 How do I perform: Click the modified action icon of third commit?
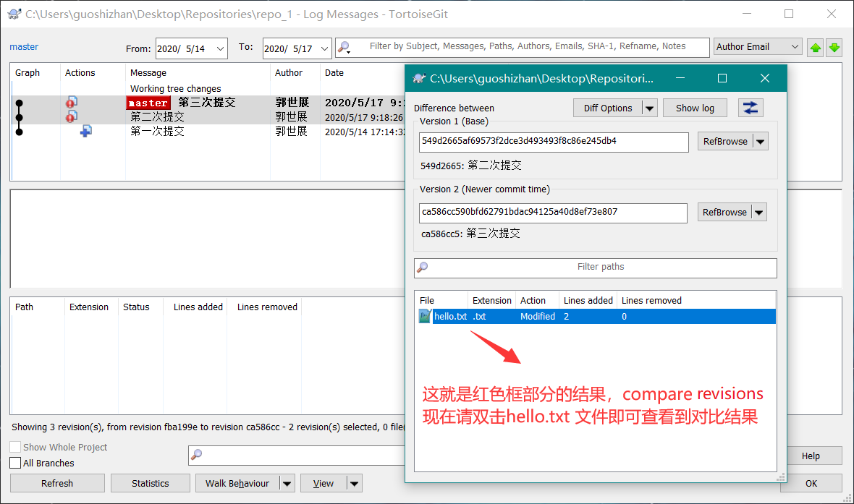point(71,103)
